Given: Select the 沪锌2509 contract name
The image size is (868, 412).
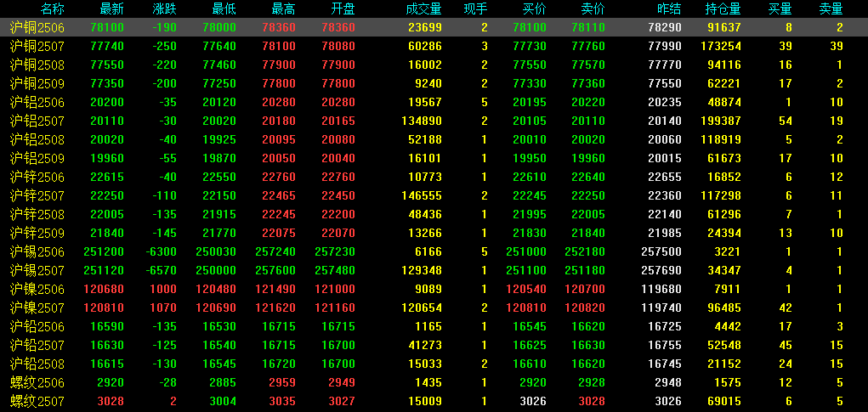Looking at the screenshot, I should click(x=37, y=234).
